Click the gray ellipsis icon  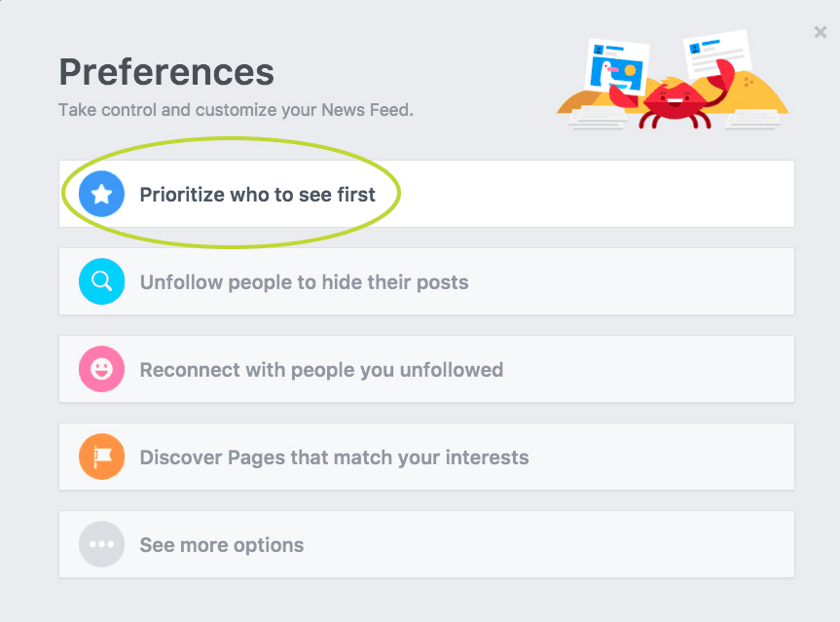click(101, 544)
